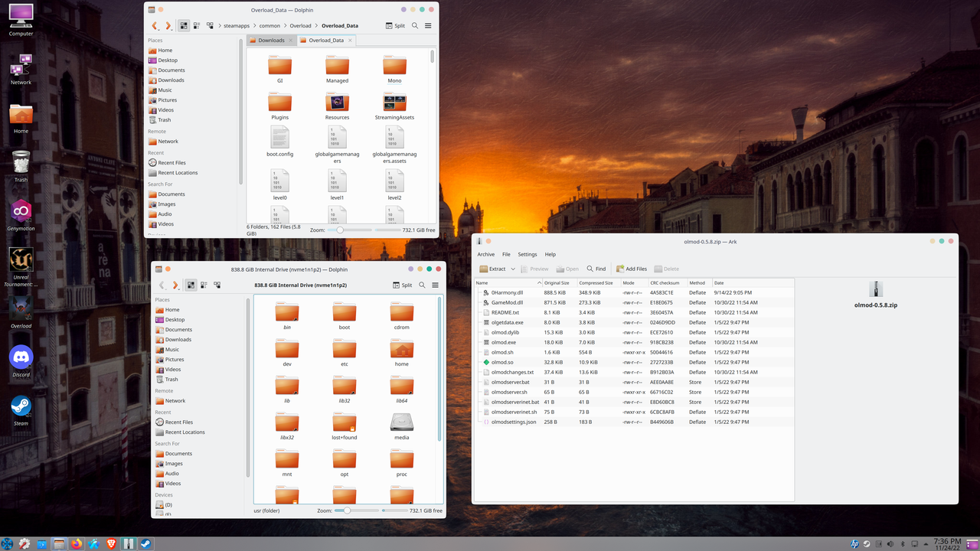Open hamburger menu in Internal Drive window

click(435, 285)
